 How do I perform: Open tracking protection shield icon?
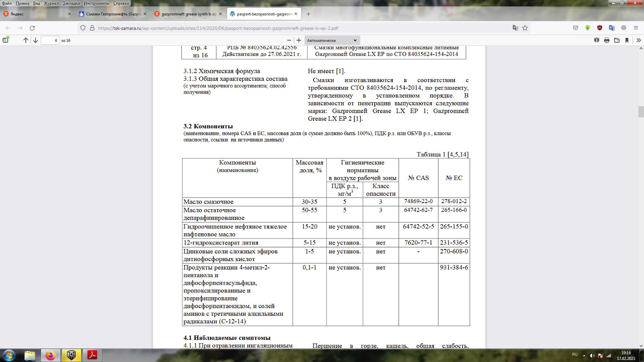tap(83, 28)
